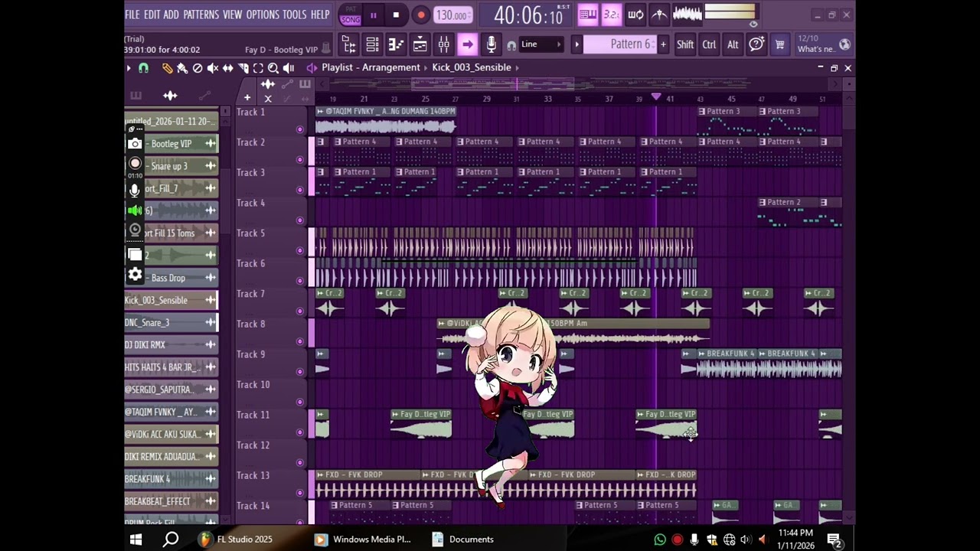
Task: Select the Mute tool
Action: [x=213, y=68]
